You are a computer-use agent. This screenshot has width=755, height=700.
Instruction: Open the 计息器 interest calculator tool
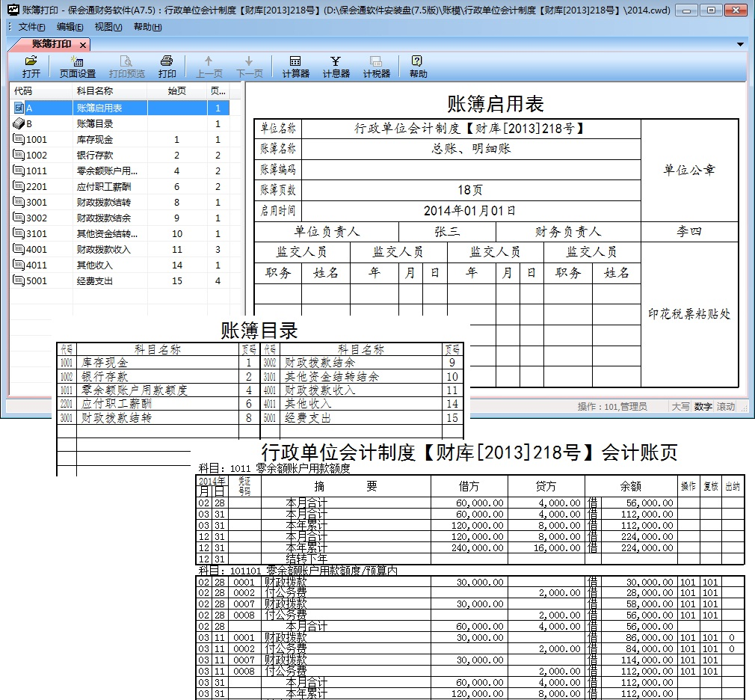point(335,65)
